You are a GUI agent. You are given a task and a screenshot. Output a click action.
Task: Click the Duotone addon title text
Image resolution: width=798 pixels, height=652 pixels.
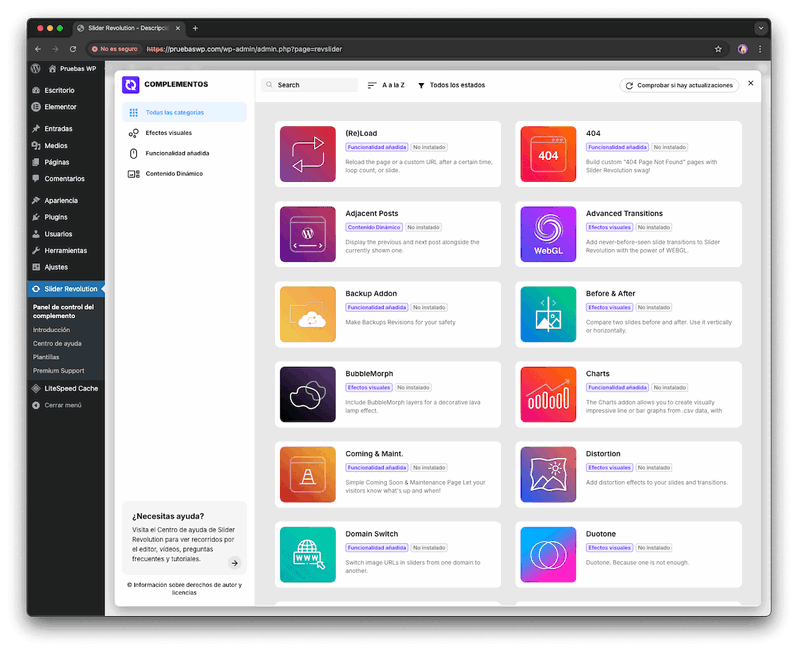click(x=601, y=534)
